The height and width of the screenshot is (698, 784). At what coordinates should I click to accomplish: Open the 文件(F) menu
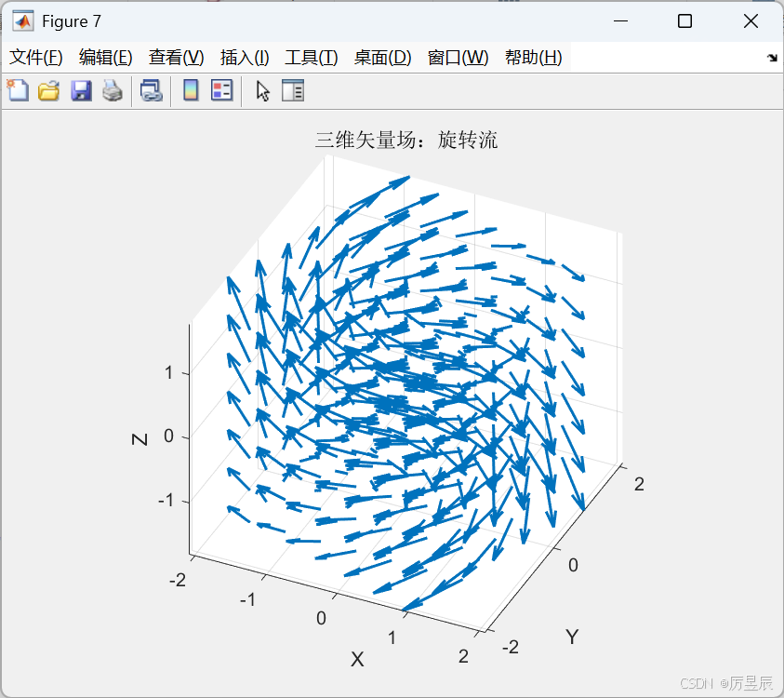(x=36, y=58)
